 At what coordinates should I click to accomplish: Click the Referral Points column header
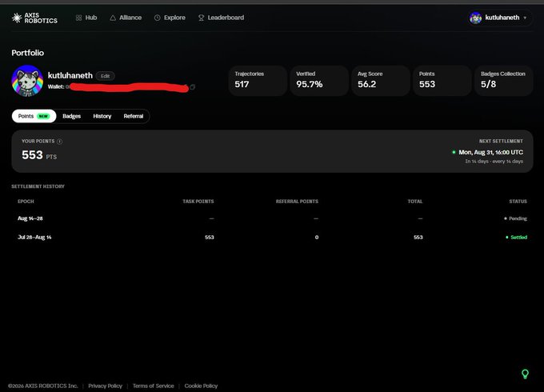pyautogui.click(x=297, y=202)
